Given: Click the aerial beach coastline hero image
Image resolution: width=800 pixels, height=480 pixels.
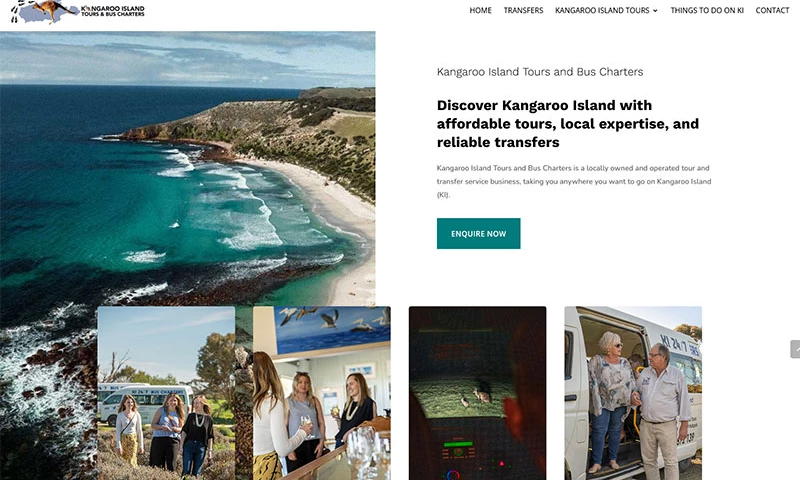Looking at the screenshot, I should pos(187,168).
